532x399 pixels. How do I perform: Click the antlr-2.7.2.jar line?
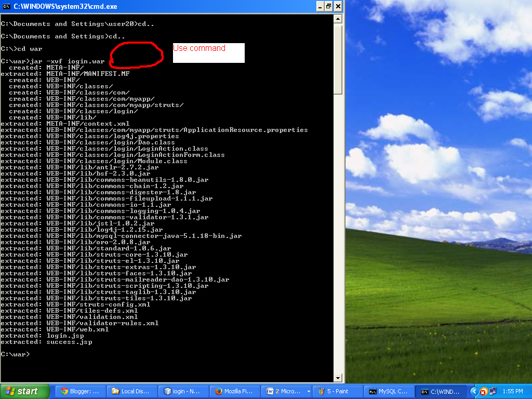point(79,167)
